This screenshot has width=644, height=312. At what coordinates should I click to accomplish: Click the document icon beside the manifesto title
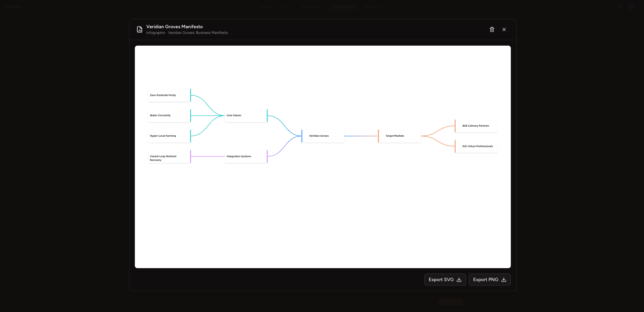click(139, 29)
